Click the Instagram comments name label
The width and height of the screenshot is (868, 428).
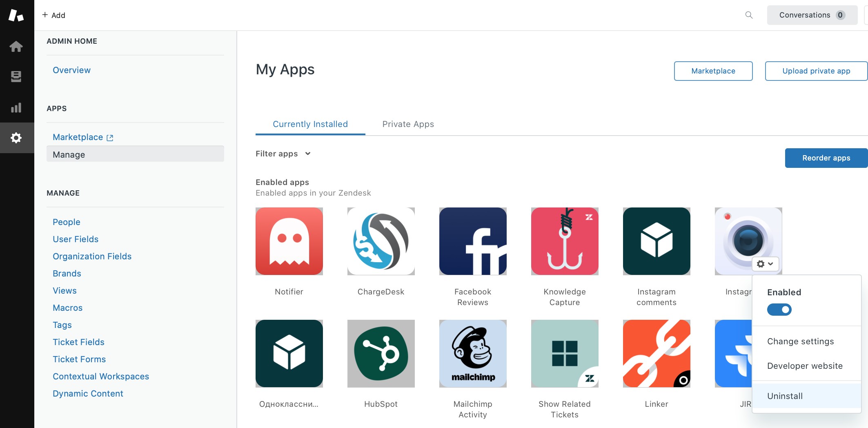[657, 297]
